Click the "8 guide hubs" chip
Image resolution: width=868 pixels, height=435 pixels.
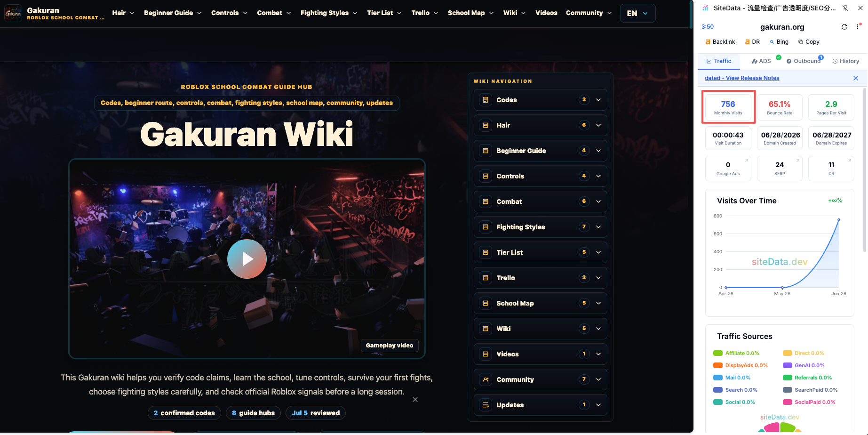click(x=253, y=413)
